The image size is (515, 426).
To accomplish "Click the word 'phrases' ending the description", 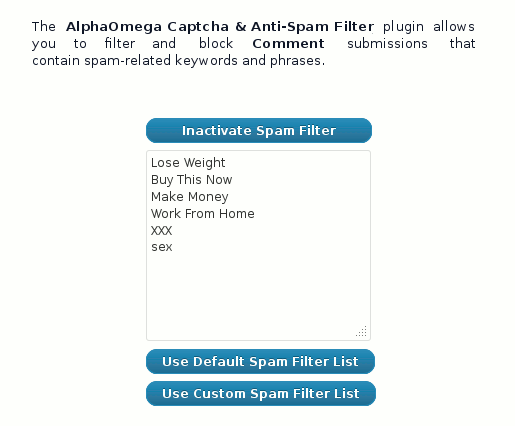I will (x=297, y=61).
